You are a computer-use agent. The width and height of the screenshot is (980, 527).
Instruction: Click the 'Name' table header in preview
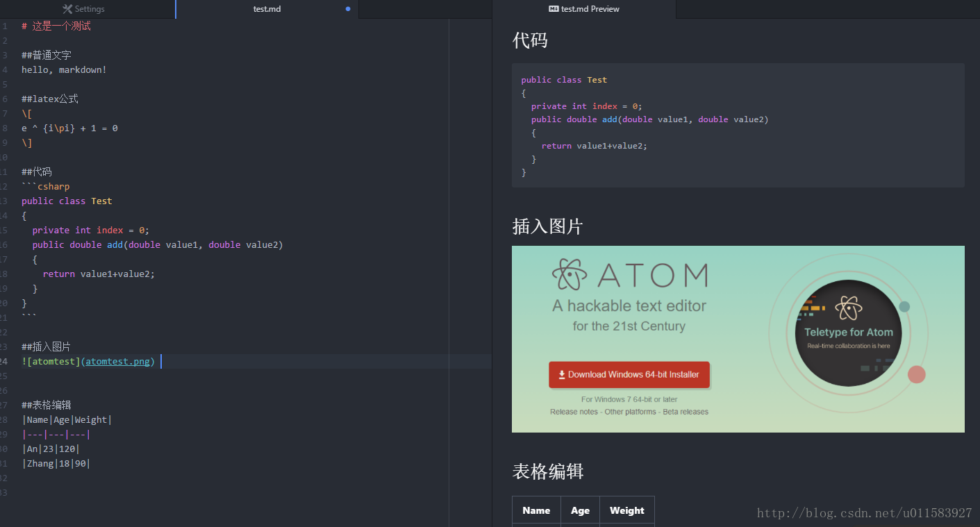tap(536, 510)
